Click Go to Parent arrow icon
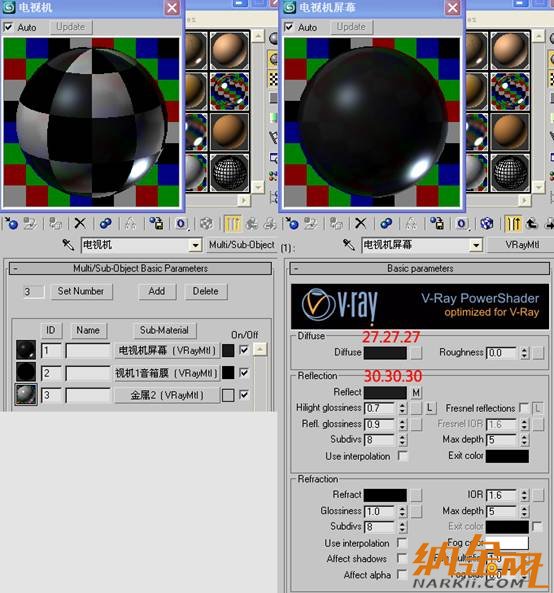 [531, 224]
